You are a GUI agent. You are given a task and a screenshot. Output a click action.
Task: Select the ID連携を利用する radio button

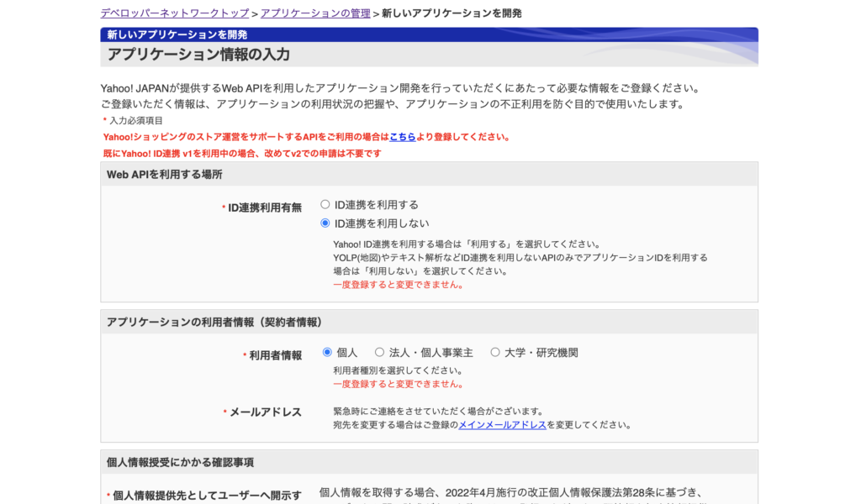click(325, 204)
